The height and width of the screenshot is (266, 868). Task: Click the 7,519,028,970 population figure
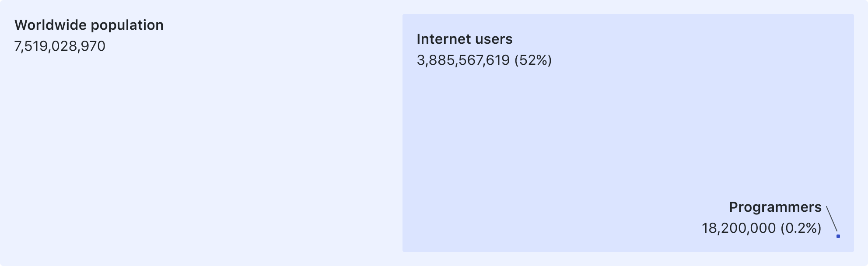(x=60, y=46)
